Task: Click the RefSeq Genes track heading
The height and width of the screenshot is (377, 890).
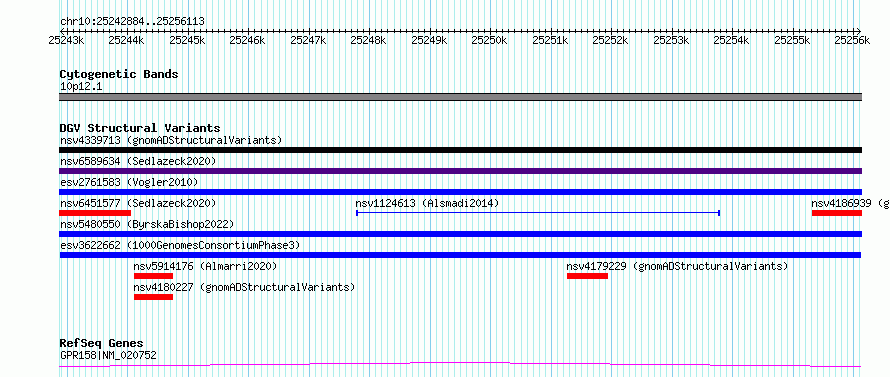Action: [x=101, y=344]
